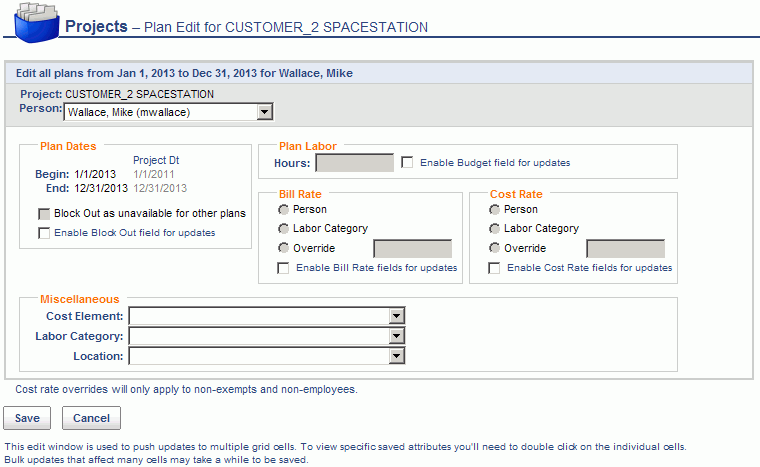This screenshot has height=467, width=760.
Task: Enable Block Out field for updates
Action: coord(44,233)
